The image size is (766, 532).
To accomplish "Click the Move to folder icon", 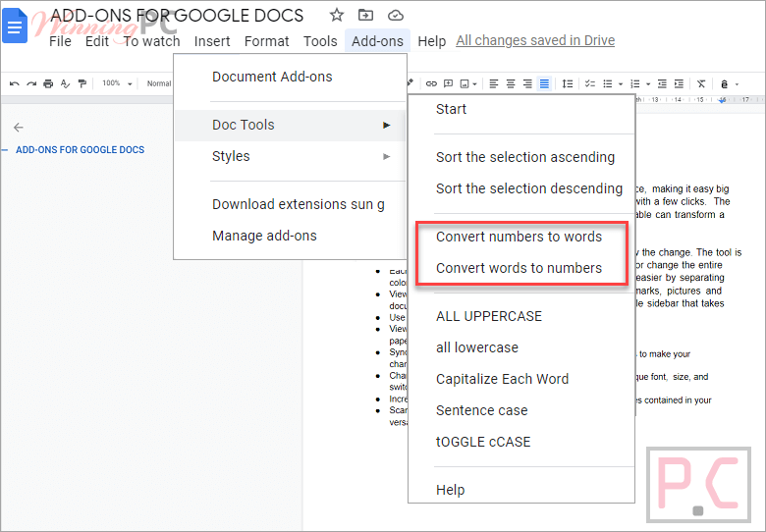I will [x=365, y=15].
